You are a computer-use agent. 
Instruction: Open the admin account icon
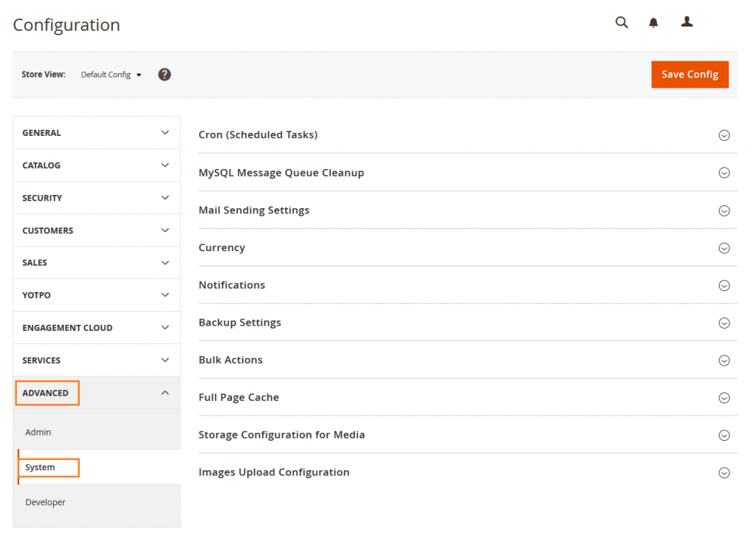coord(687,22)
